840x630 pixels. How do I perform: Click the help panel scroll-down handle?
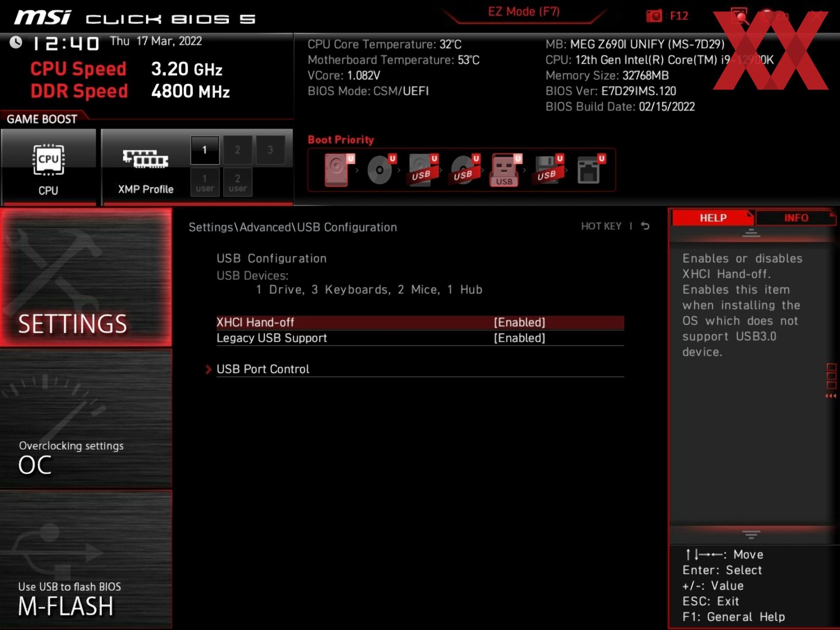coord(751,535)
